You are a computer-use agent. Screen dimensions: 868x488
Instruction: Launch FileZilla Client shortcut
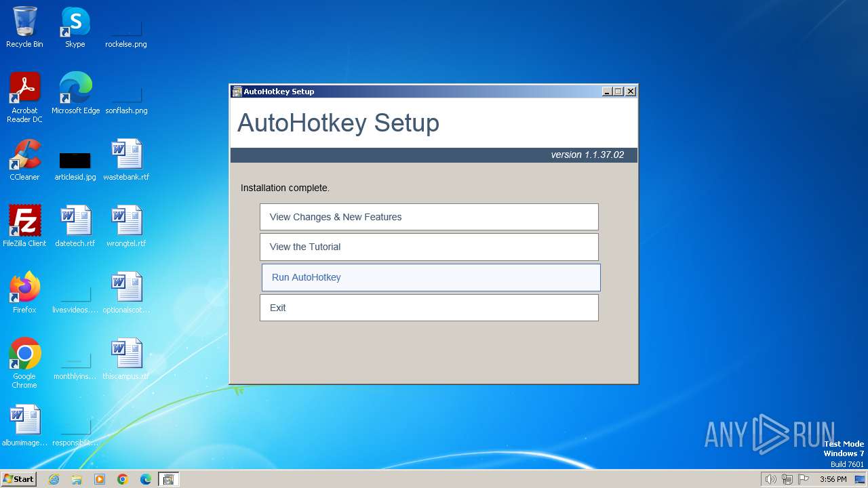pyautogui.click(x=24, y=226)
